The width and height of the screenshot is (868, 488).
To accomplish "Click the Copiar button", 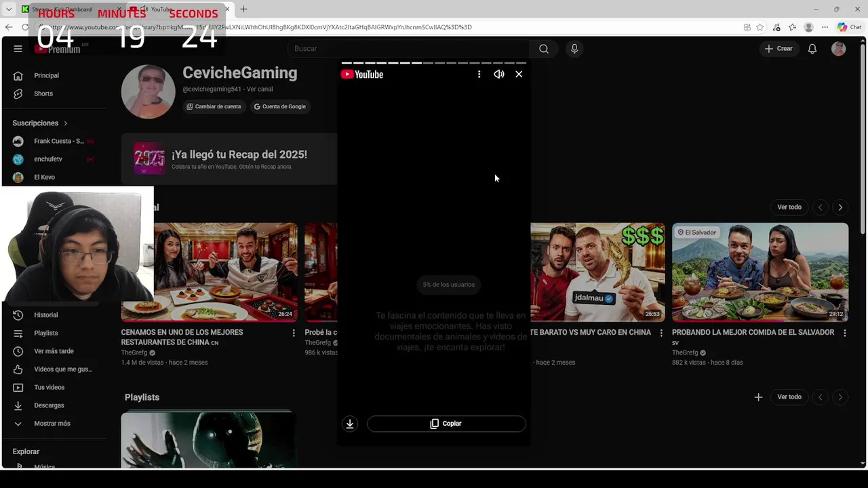I will 446,424.
